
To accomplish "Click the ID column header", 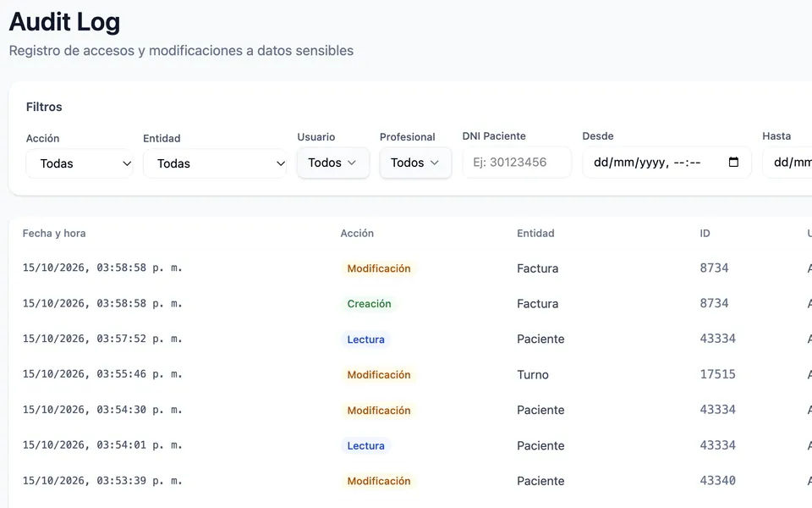I will click(705, 234).
